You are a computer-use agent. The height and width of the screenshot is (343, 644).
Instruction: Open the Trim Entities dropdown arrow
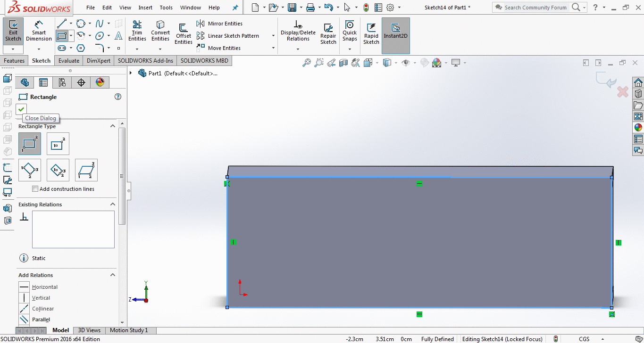(x=137, y=49)
